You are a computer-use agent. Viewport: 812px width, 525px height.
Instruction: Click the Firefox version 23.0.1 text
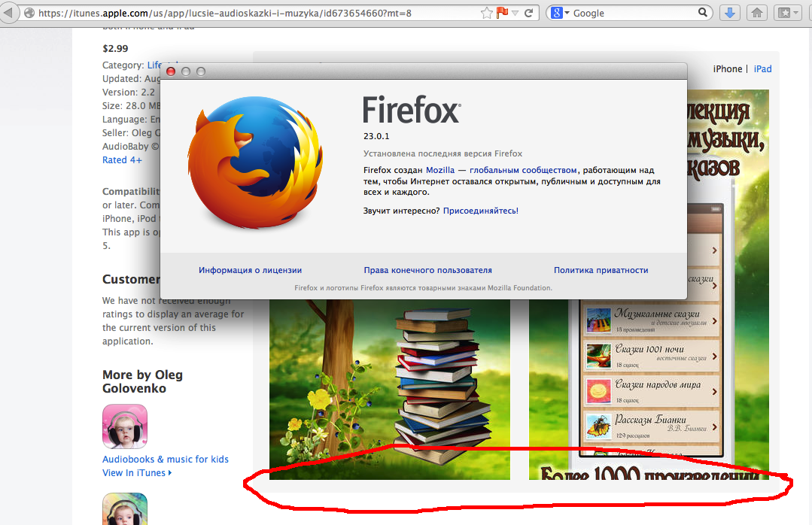pyautogui.click(x=376, y=136)
